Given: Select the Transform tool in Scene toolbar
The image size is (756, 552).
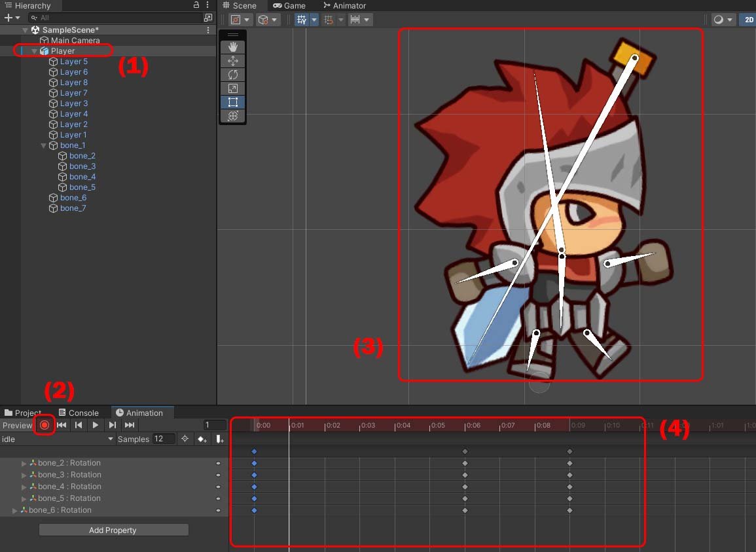Looking at the screenshot, I should [232, 116].
